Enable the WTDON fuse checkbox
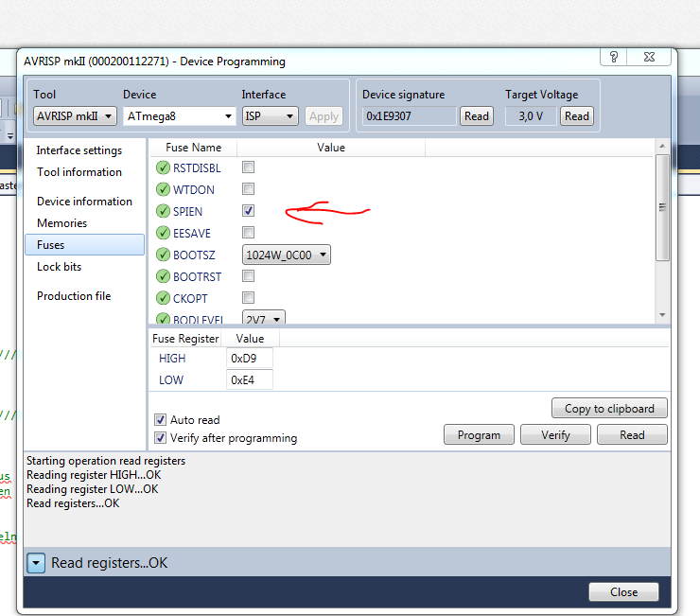 pos(248,189)
